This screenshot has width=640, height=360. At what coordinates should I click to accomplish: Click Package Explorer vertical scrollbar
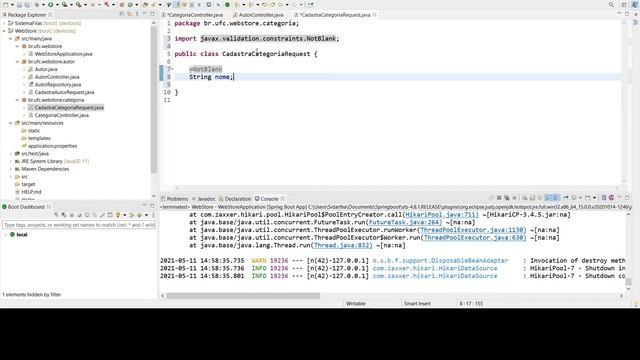point(154,100)
